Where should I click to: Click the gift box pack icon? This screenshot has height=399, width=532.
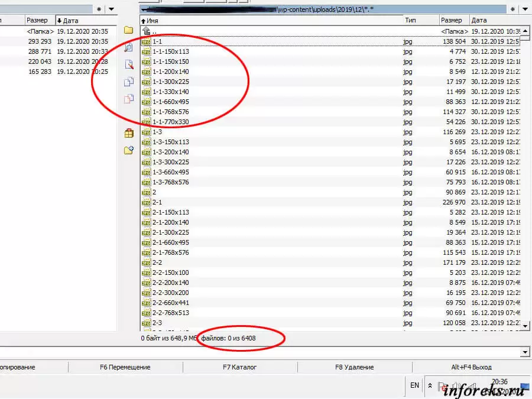tap(128, 133)
